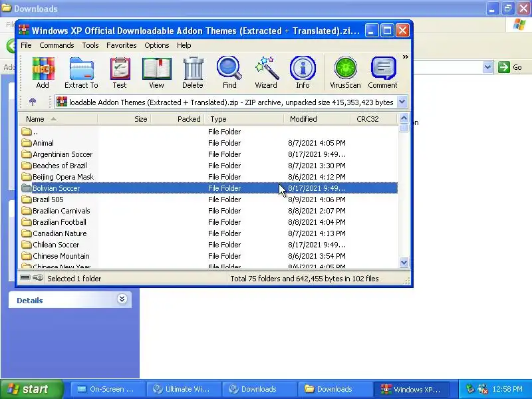Switch to Downloads folder taskbar item
Image resolution: width=532 pixels, height=399 pixels.
tap(335, 389)
